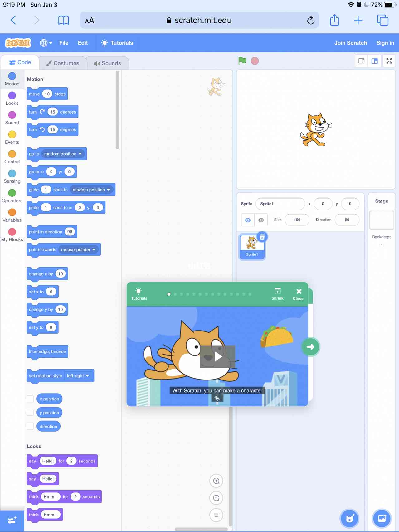Select the Sprite1 thumbnail

[252, 246]
